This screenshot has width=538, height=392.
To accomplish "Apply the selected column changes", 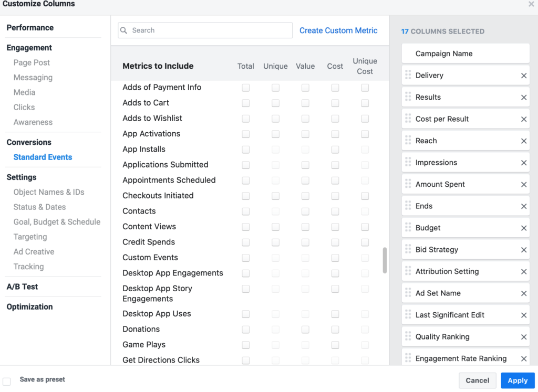I will point(518,380).
